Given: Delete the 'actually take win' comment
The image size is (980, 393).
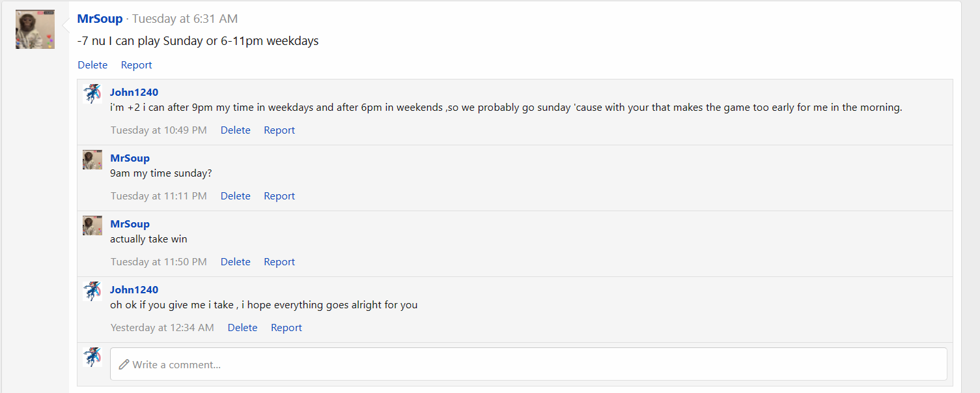Looking at the screenshot, I should tap(235, 262).
